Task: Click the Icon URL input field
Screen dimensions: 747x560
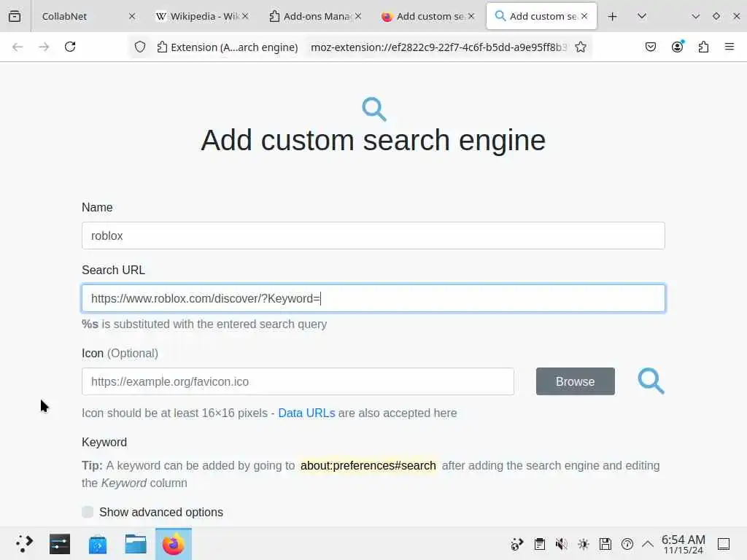Action: pyautogui.click(x=298, y=381)
